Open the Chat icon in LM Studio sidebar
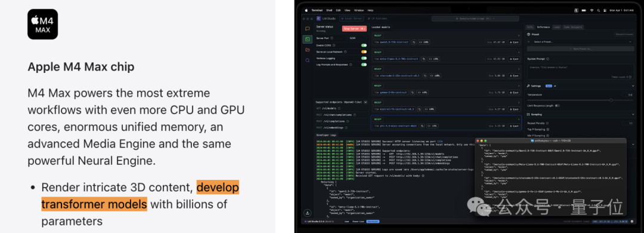The height and width of the screenshot is (233, 644). point(307,29)
